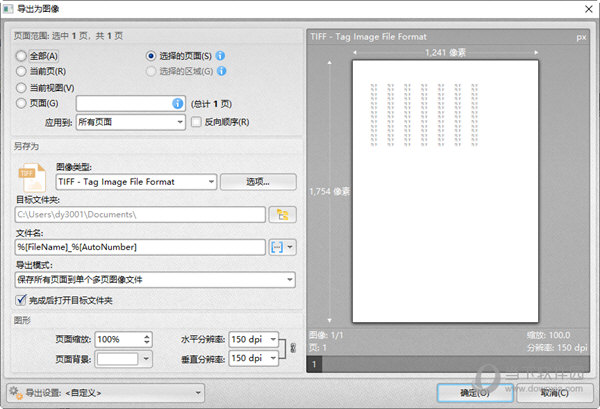Click the 缩放: 100.0 preview text
The height and width of the screenshot is (409, 600).
[548, 335]
